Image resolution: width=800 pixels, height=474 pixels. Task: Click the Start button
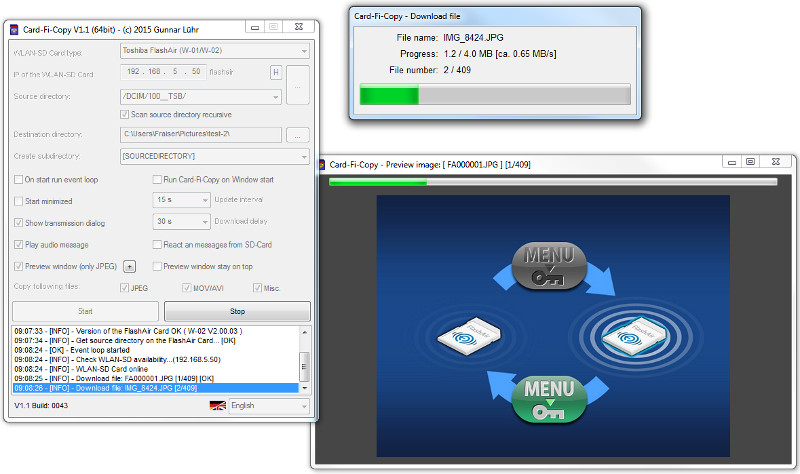(85, 311)
